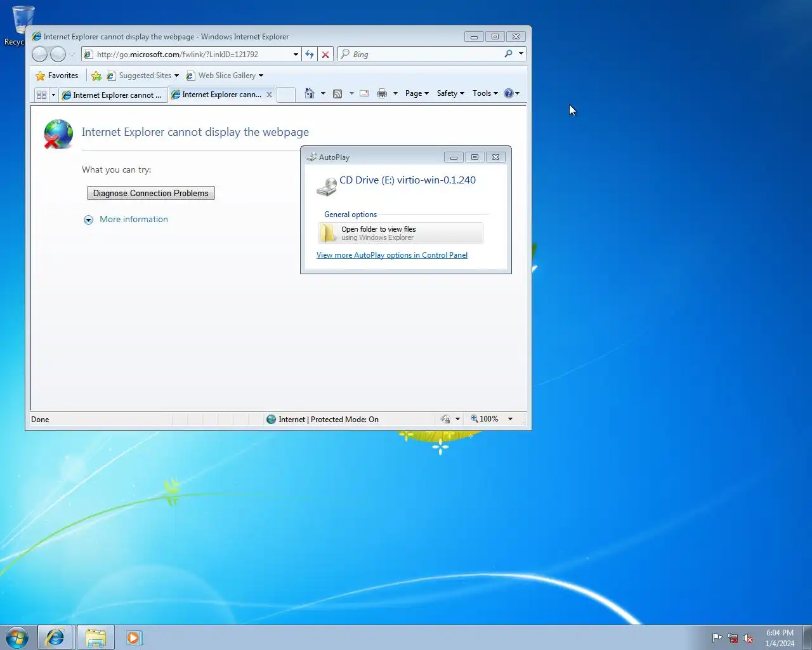Click the 'Internet | Protected Mode: On' status text
The width and height of the screenshot is (812, 650).
pyautogui.click(x=329, y=420)
